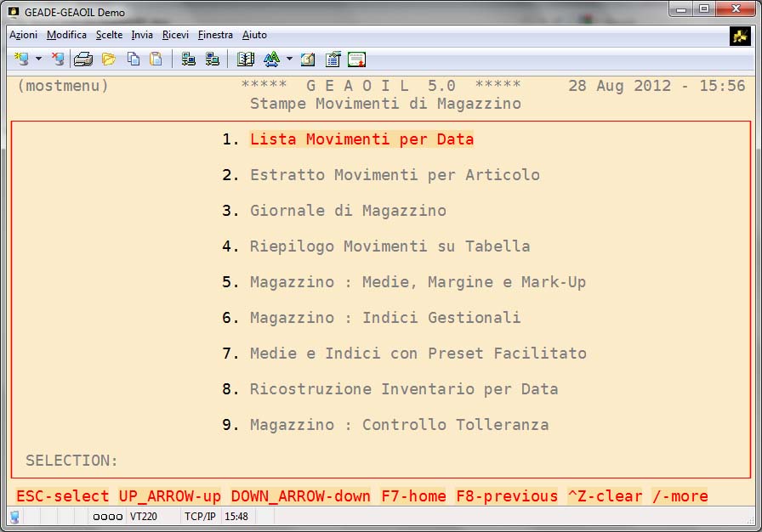The image size is (762, 532).
Task: Expand the font size dropdown arrow
Action: [289, 59]
